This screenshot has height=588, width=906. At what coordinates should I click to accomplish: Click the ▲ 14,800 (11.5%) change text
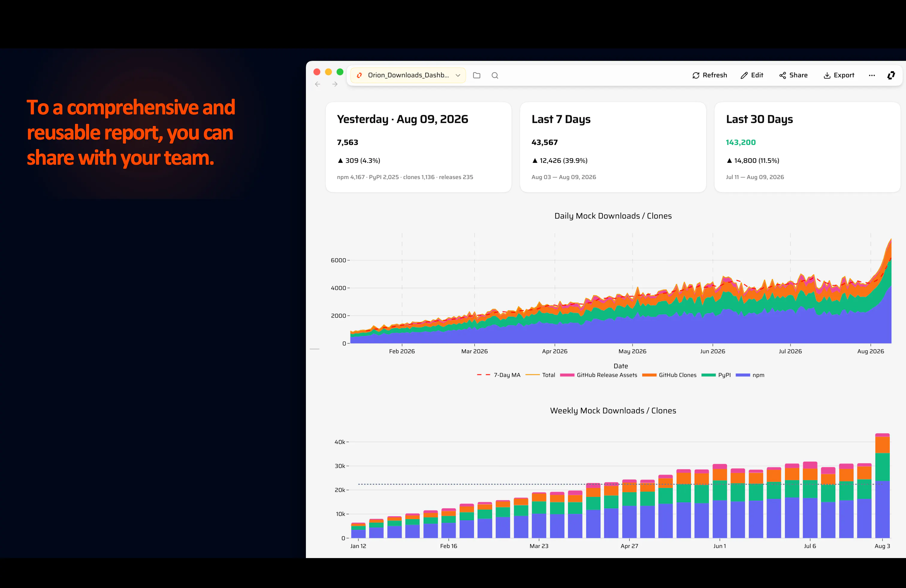[x=753, y=160]
